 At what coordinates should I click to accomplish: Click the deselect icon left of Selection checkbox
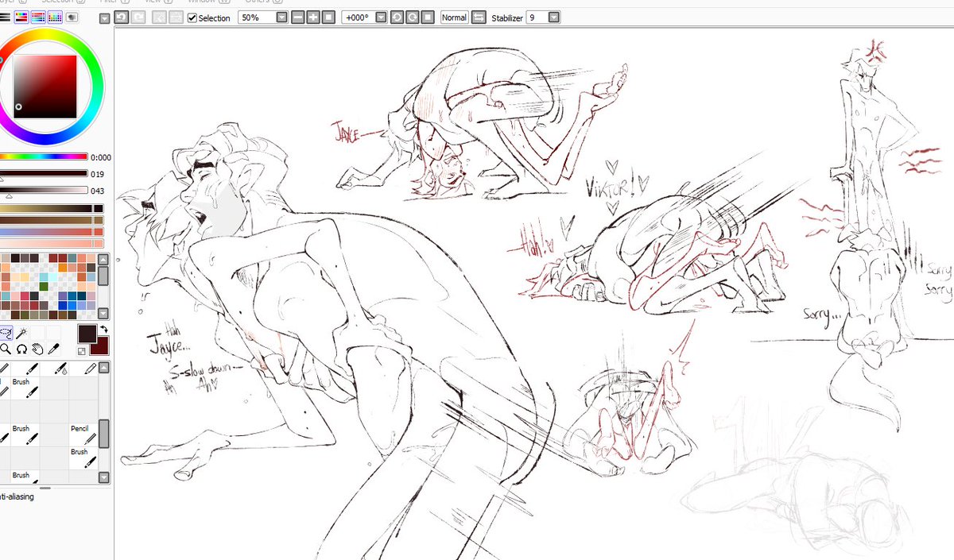coord(160,17)
